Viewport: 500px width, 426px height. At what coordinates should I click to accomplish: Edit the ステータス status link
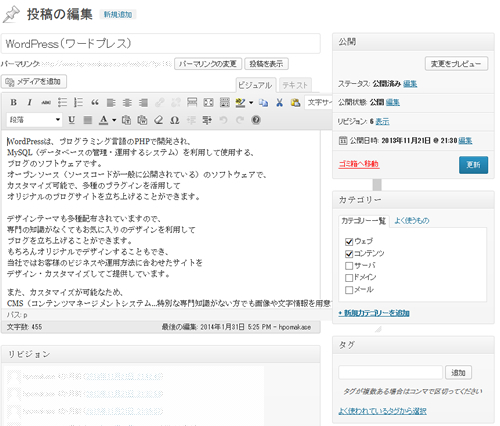[410, 84]
